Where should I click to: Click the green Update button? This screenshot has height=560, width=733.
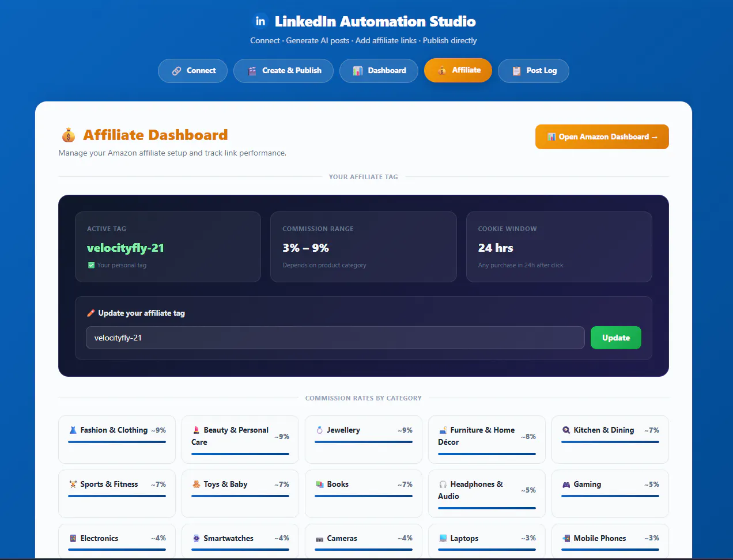(616, 338)
